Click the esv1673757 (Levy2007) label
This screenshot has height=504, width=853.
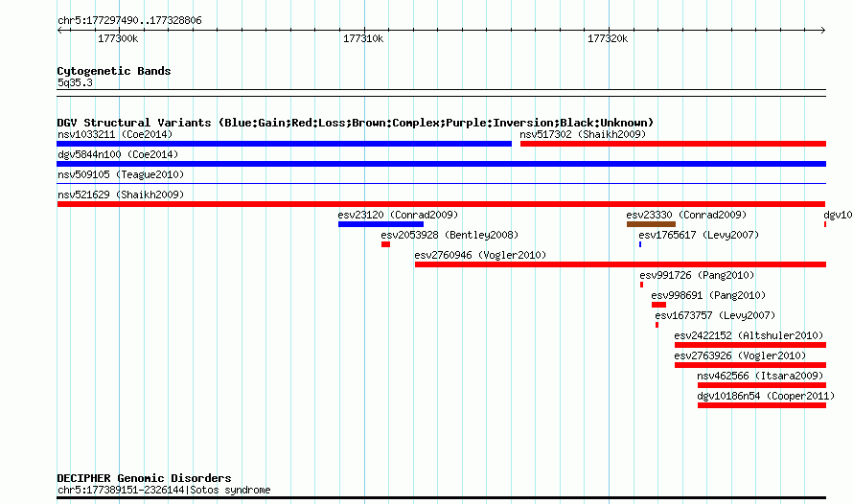point(715,315)
